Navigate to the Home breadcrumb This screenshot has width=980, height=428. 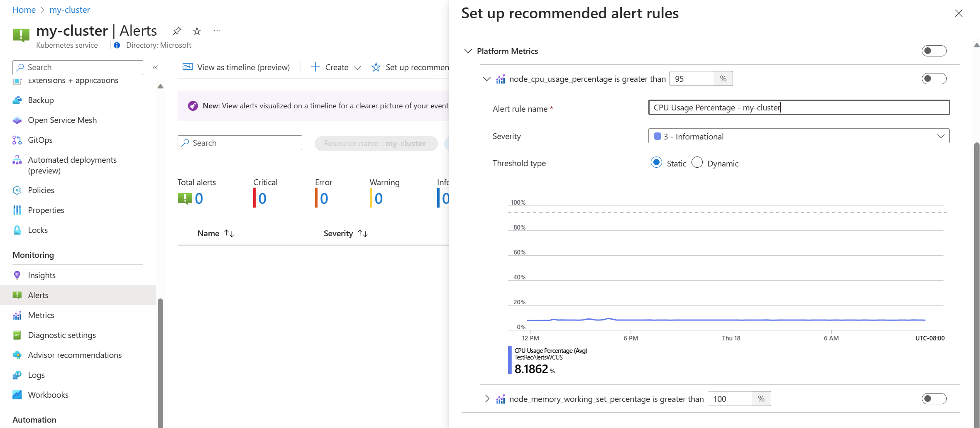click(24, 10)
